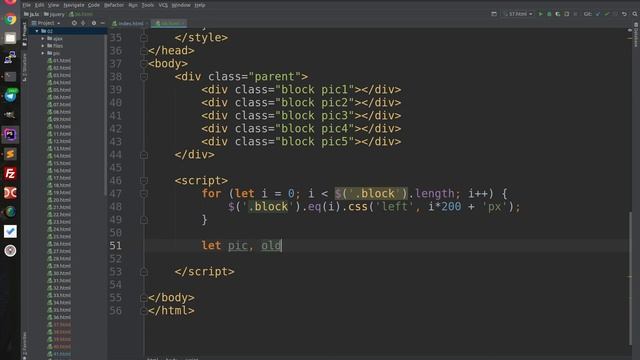Open the Database tool window stripe
Image resolution: width=640 pixels, height=360 pixels.
click(636, 34)
